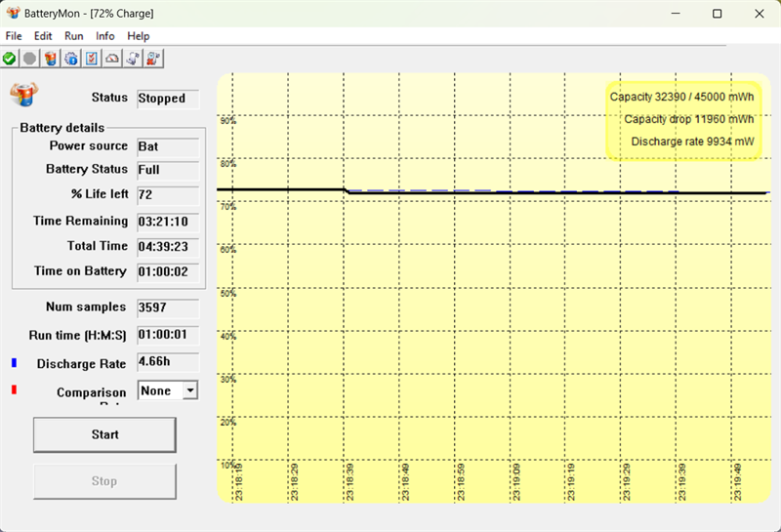Open the Info menu

(105, 36)
